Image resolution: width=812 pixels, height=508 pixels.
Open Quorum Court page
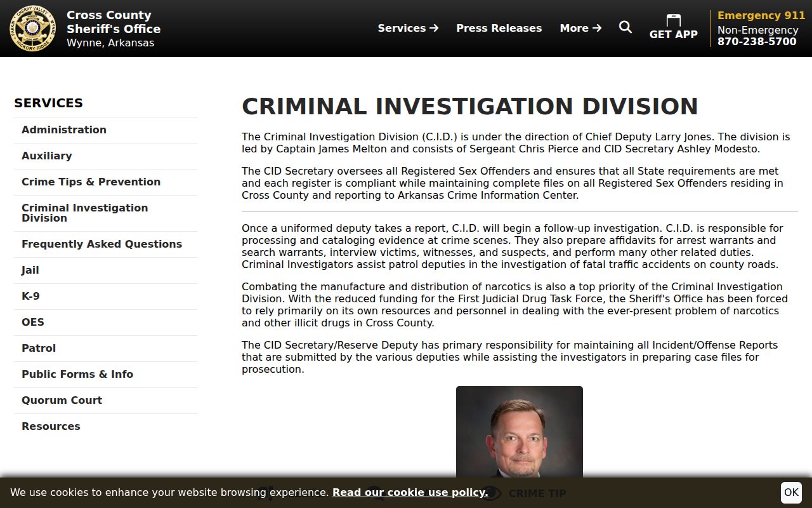[106, 400]
